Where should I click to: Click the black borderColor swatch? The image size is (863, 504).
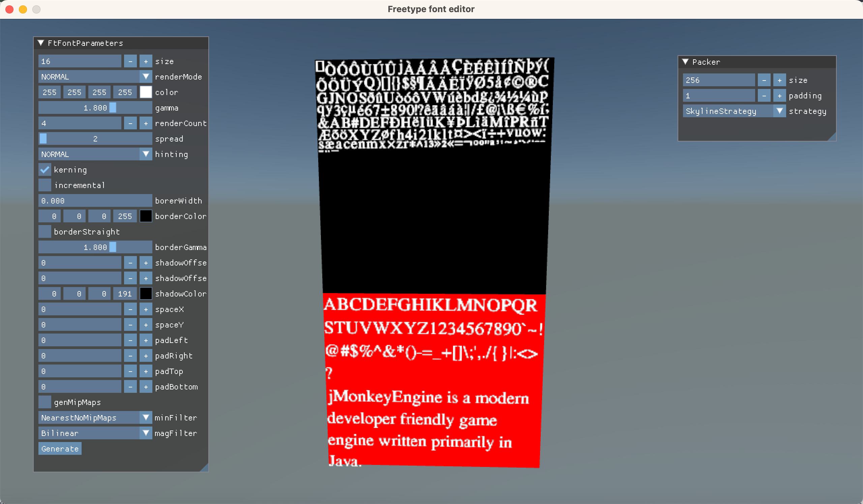[146, 216]
